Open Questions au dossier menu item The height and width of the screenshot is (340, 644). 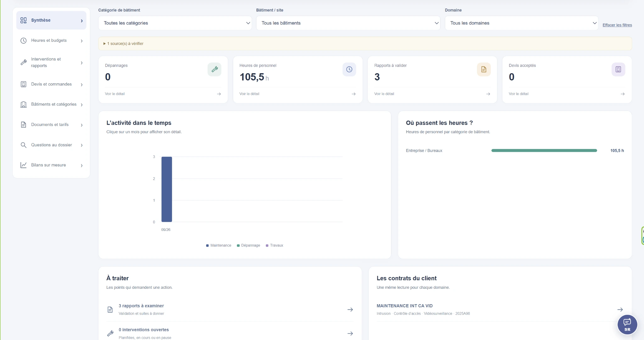(51, 145)
